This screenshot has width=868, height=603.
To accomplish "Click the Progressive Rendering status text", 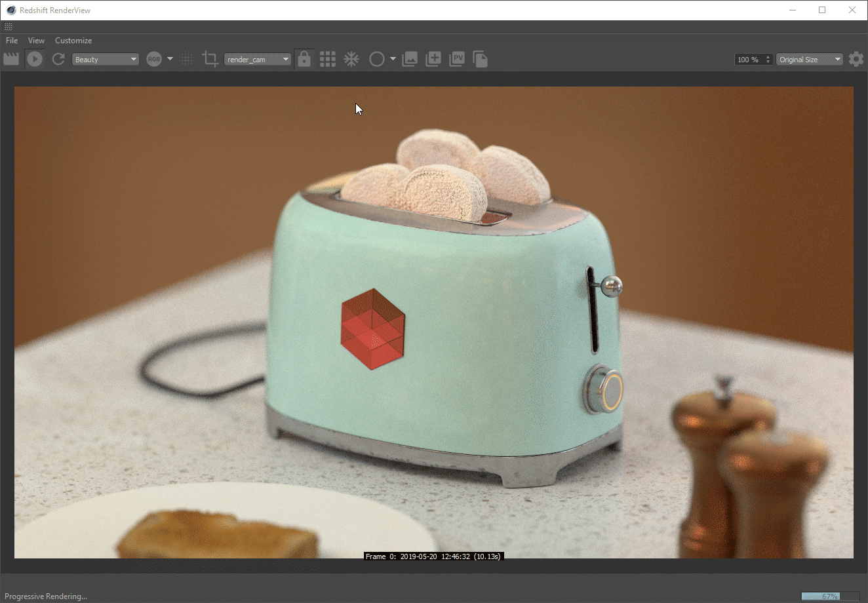I will (46, 596).
